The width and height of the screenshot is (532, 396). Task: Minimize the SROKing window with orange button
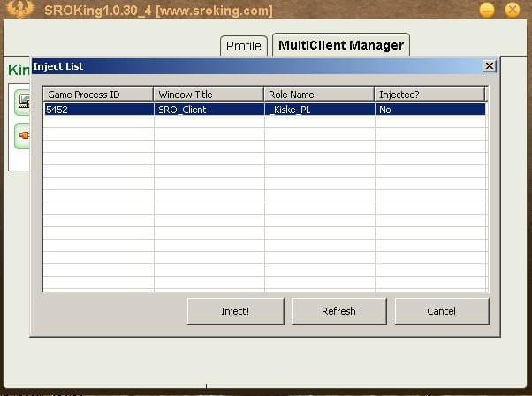coord(486,11)
